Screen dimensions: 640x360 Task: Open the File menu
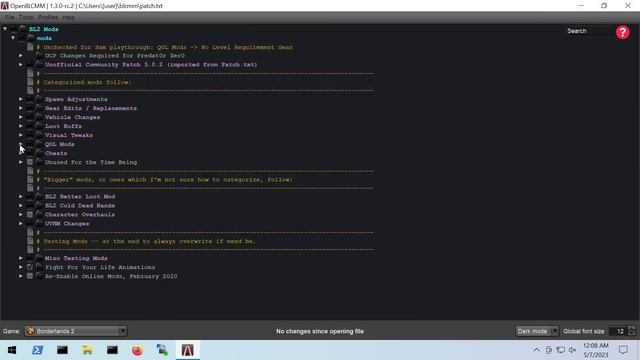click(x=10, y=17)
